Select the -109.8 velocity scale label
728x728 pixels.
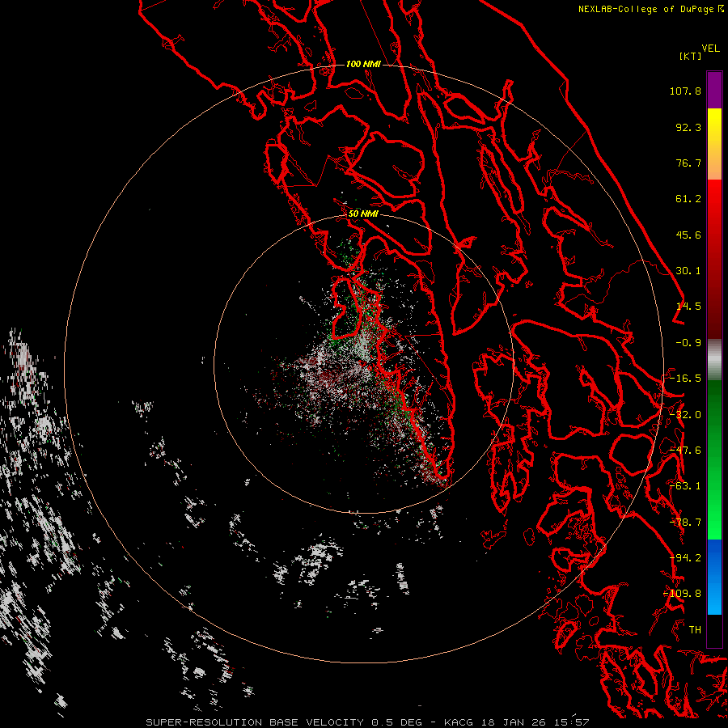coord(683,594)
